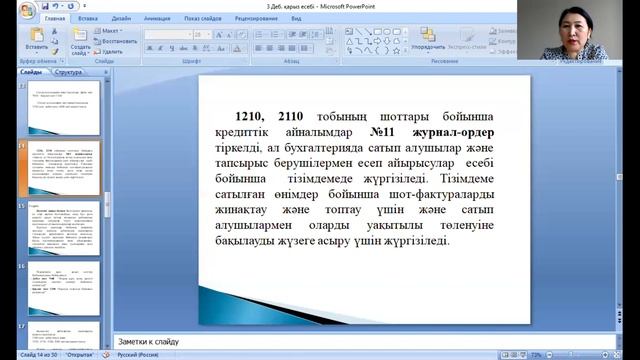Viewport: 640px width, 360px height.
Task: Open the Показ слайдов ribbon tab
Action: click(x=202, y=18)
